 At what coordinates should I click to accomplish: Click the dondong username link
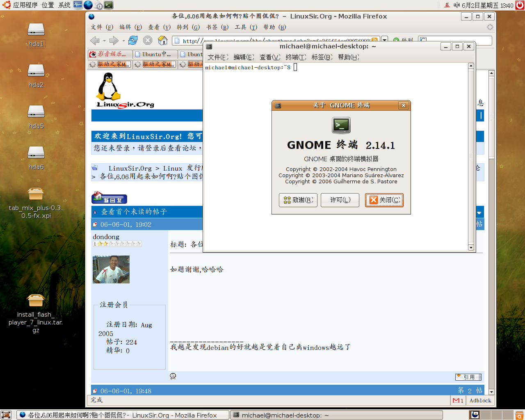(106, 237)
